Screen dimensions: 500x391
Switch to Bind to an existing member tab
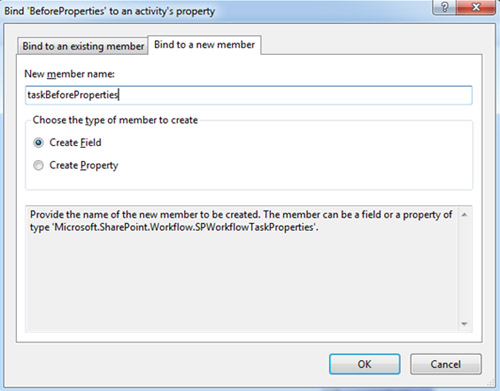coord(83,46)
